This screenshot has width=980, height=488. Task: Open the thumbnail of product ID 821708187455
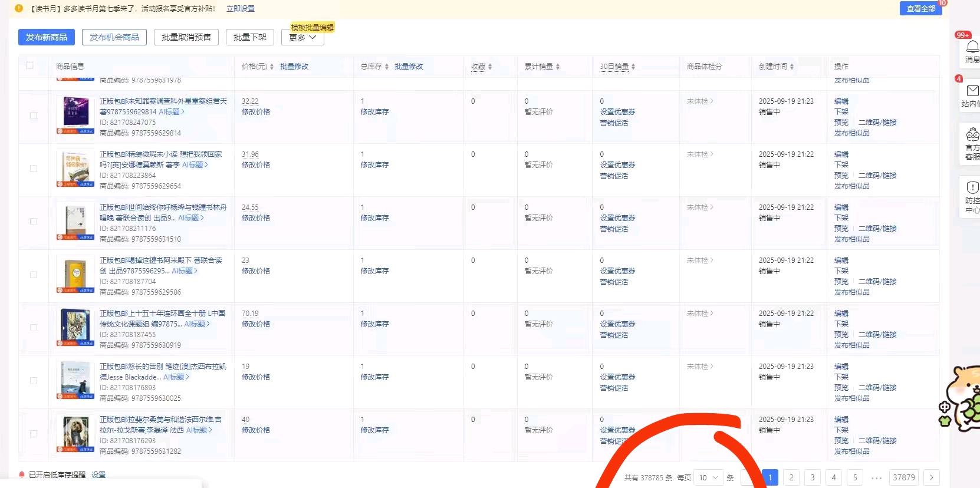click(76, 328)
